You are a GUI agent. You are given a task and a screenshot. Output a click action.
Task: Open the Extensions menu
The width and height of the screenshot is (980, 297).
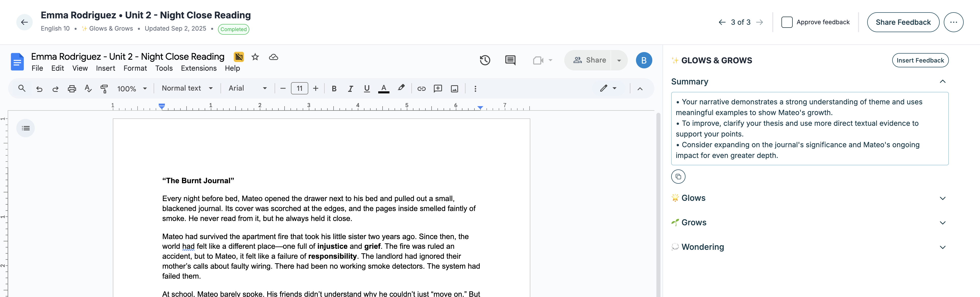click(199, 68)
